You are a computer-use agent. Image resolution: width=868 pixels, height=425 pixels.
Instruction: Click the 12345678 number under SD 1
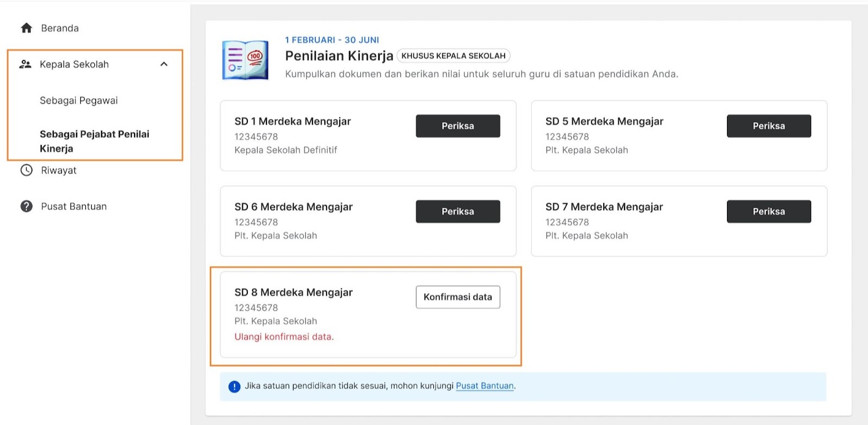256,137
